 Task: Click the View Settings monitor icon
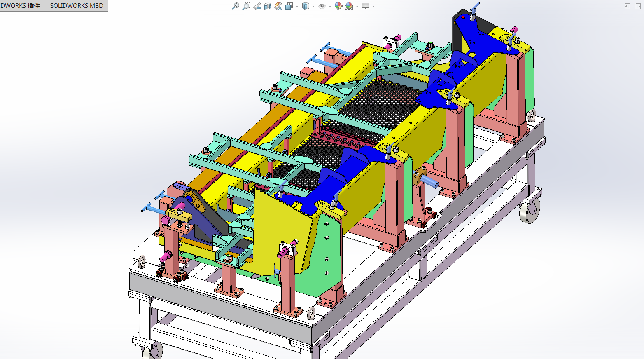[x=365, y=6]
